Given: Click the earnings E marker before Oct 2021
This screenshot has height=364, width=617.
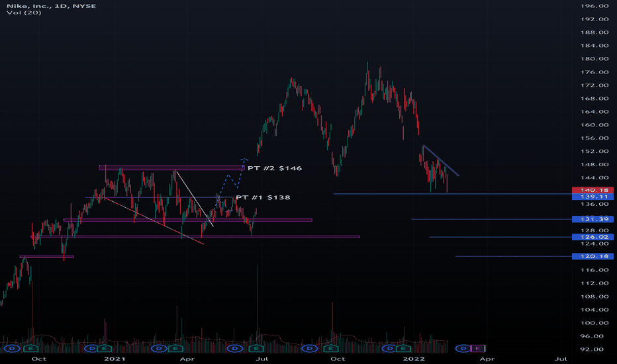Looking at the screenshot, I should [x=331, y=349].
